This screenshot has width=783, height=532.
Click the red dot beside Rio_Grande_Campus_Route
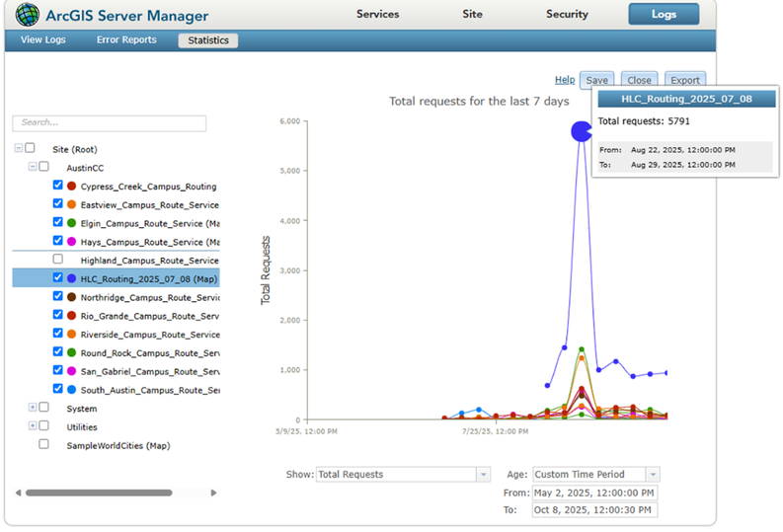coord(71,316)
